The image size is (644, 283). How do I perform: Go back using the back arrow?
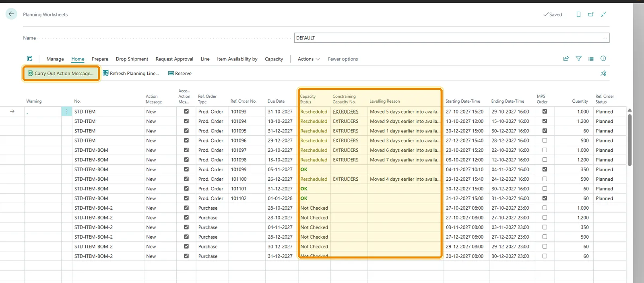click(x=11, y=14)
